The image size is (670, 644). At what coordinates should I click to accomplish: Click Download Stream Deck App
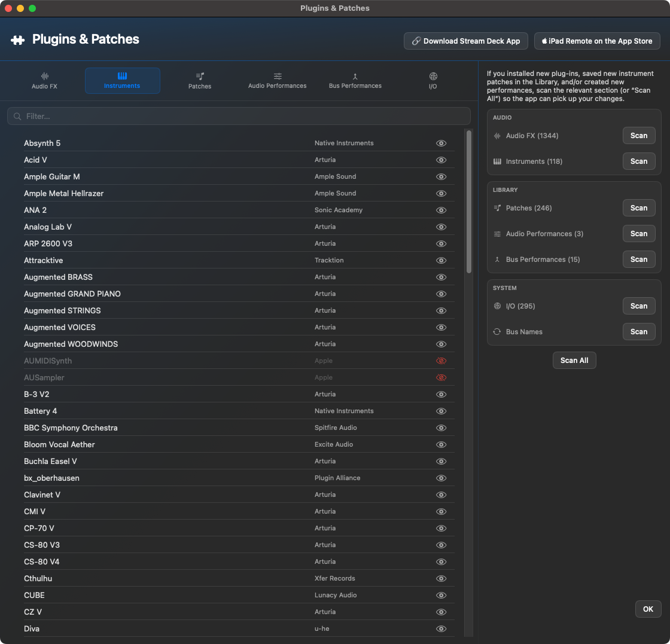click(x=466, y=41)
